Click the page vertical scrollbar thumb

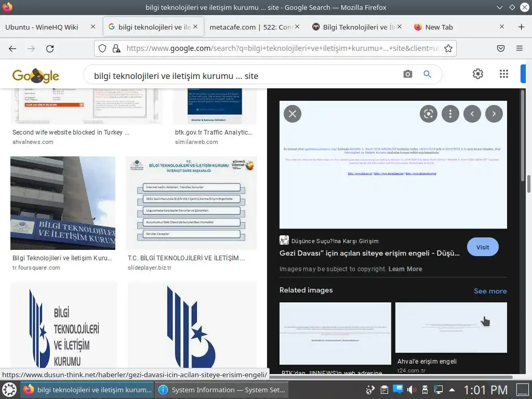tap(528, 184)
